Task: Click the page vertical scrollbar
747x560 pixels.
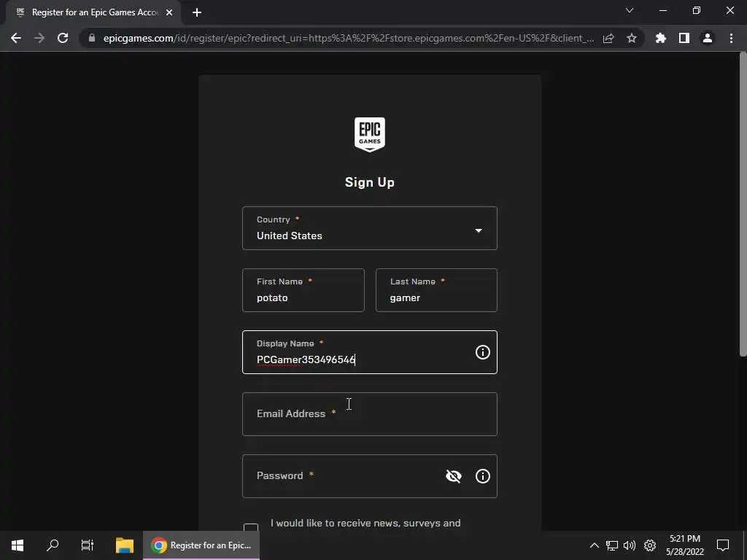Action: [743, 203]
